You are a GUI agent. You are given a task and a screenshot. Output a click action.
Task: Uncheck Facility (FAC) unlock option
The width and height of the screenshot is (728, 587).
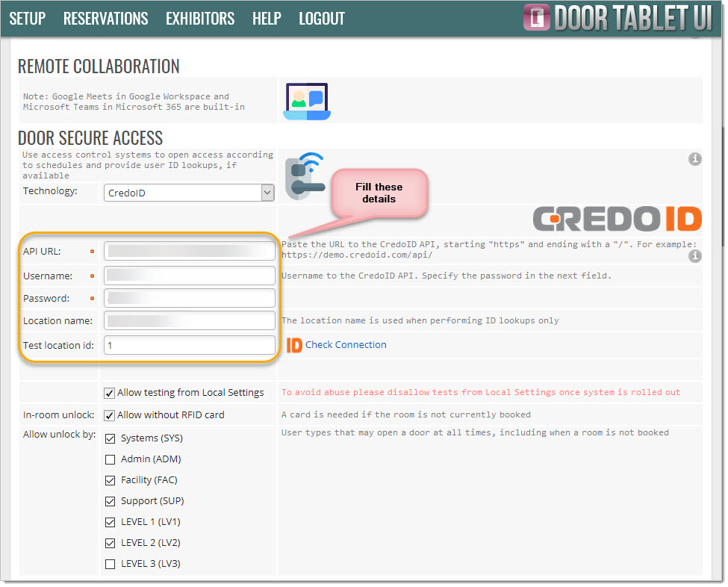(110, 480)
